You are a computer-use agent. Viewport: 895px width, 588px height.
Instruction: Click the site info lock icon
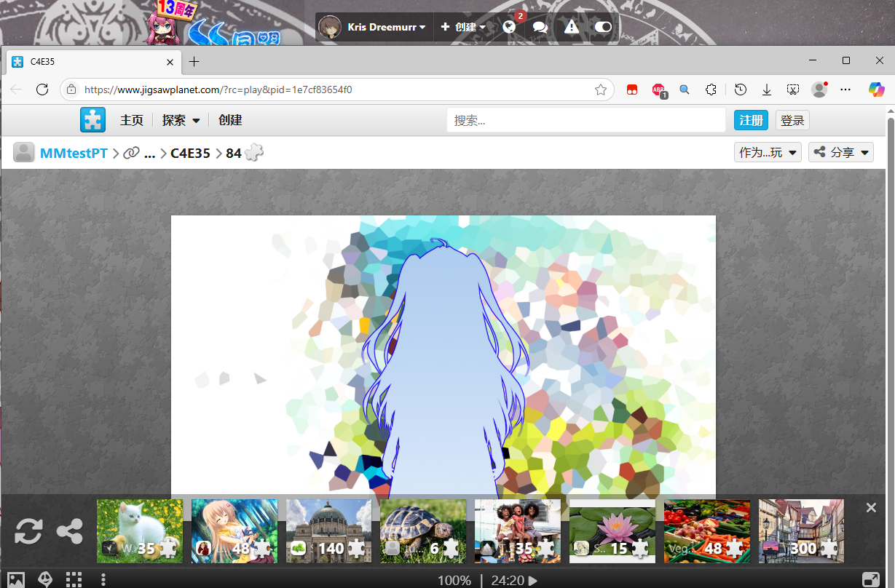pyautogui.click(x=71, y=90)
